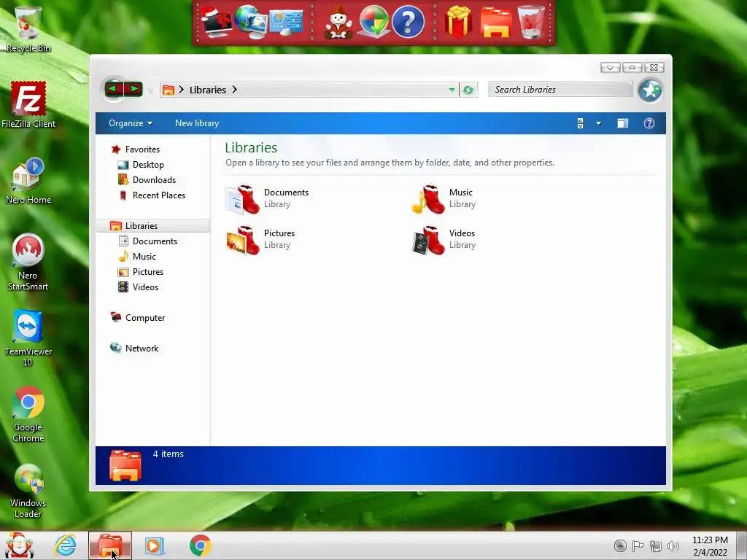
Task: Open the red folder icon in dock
Action: [495, 23]
